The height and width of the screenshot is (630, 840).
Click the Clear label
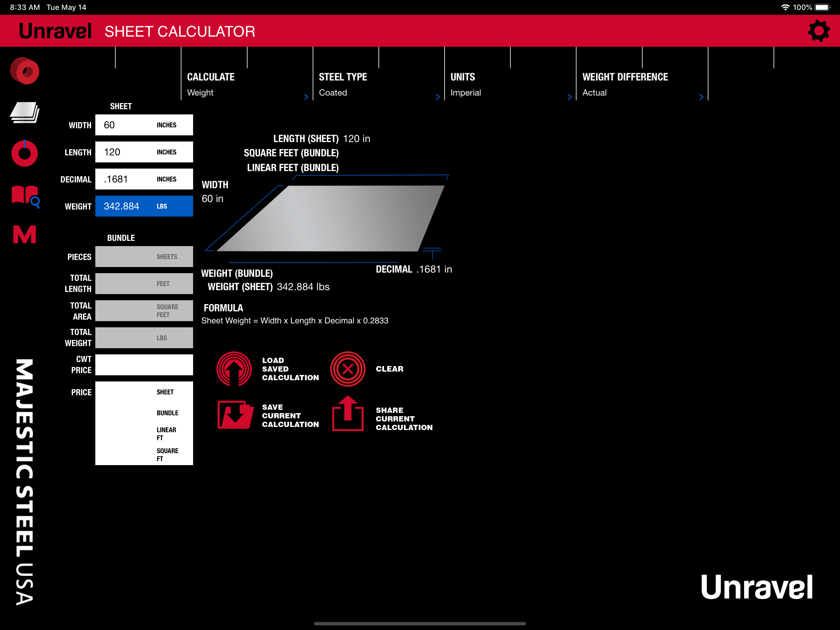click(x=390, y=369)
